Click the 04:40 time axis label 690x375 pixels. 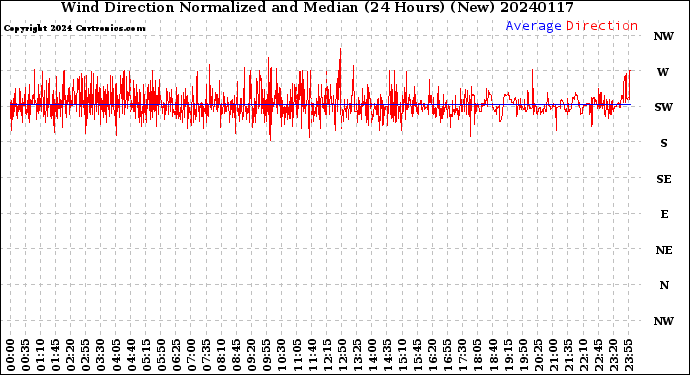131,355
